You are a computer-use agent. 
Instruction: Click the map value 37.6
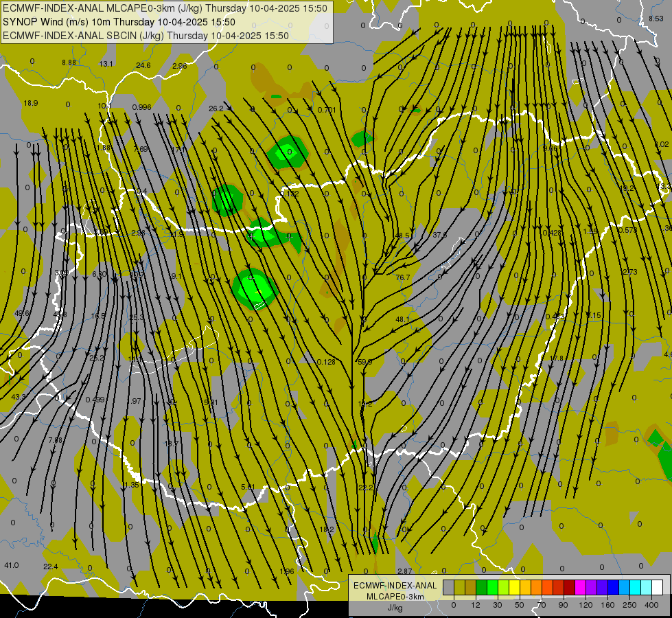440,235
